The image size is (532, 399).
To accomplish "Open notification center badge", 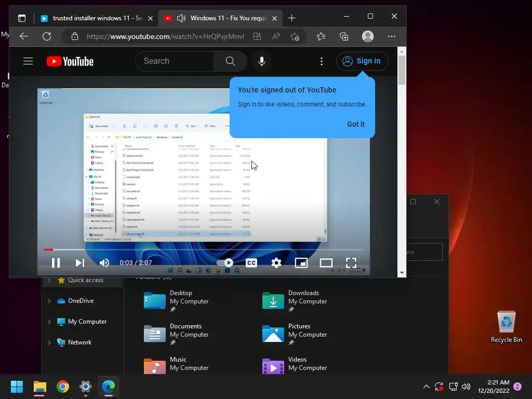I will 517,387.
